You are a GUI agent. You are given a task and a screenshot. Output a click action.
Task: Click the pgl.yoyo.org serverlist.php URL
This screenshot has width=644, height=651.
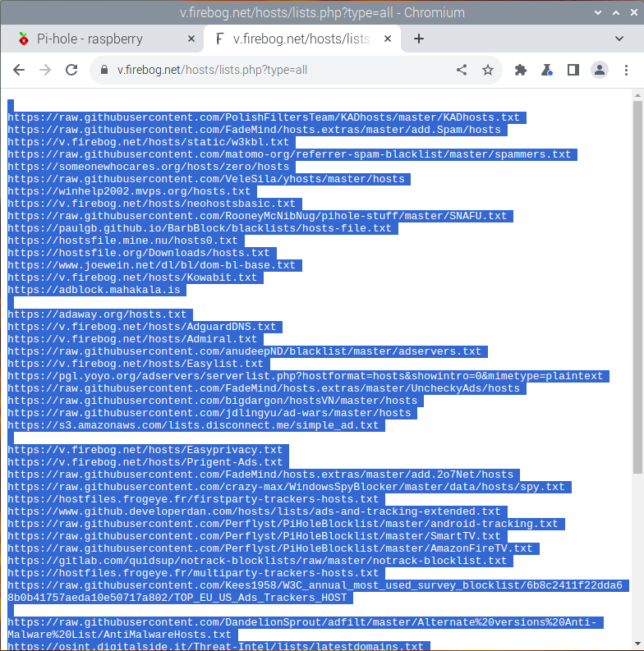point(305,376)
